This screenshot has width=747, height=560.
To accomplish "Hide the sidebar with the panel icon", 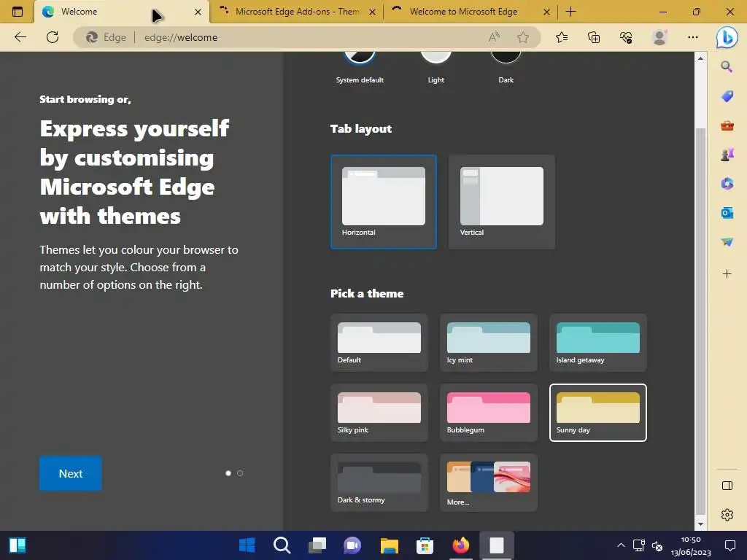I will (727, 486).
